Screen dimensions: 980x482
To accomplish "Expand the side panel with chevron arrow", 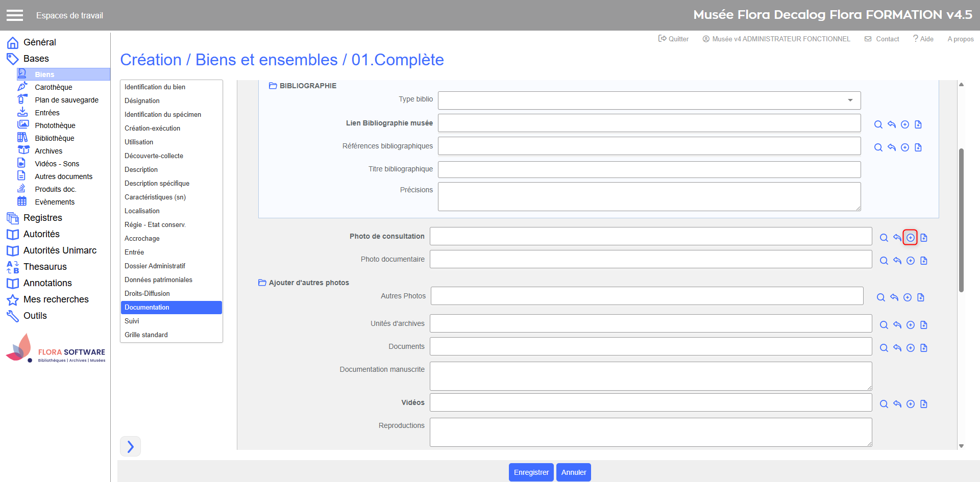I will [x=130, y=446].
